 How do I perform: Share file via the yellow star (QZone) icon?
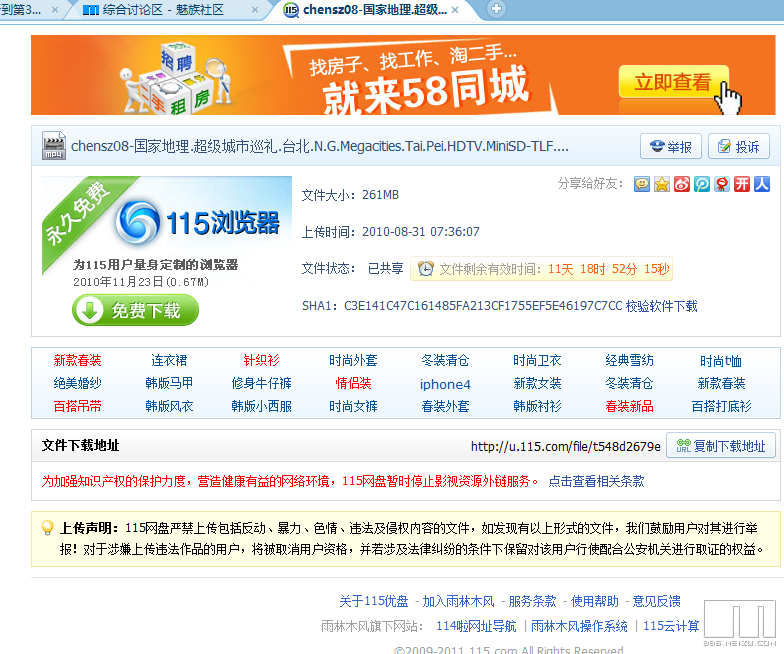tap(662, 184)
